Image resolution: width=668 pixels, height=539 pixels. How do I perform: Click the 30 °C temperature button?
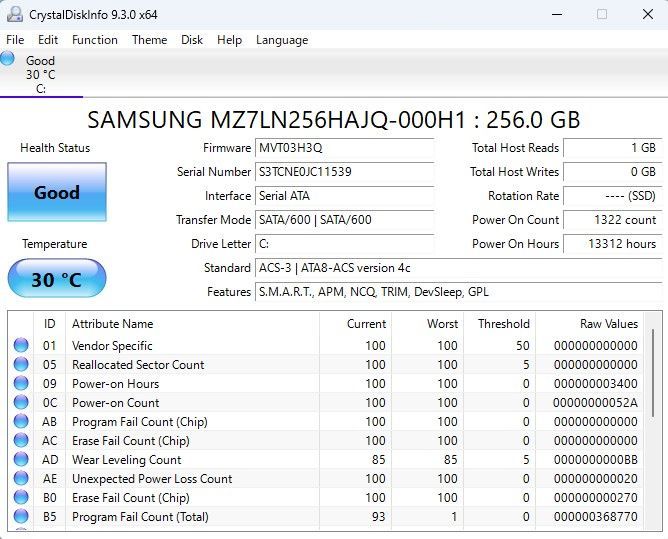[57, 279]
